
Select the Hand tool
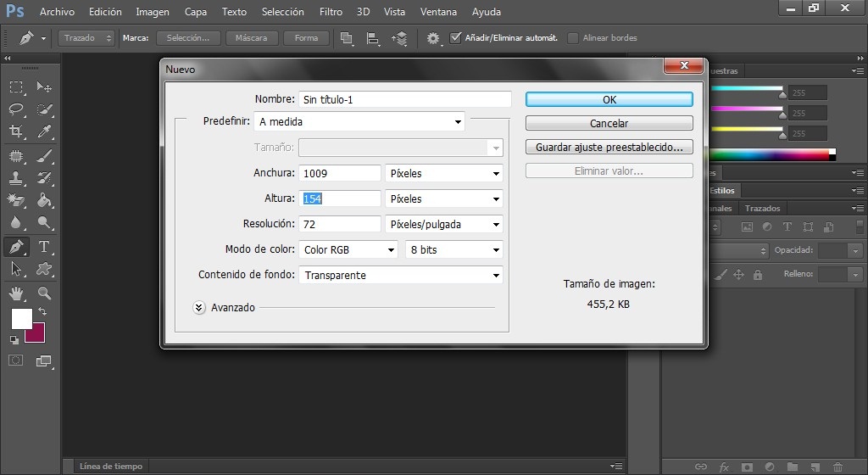16,293
